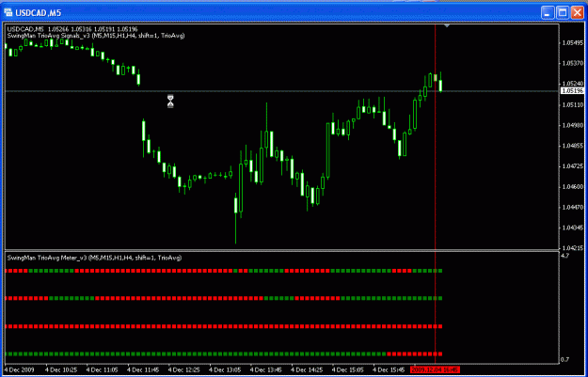Image resolution: width=588 pixels, height=377 pixels.
Task: Click the 1.04725 price scale label
Action: 572,165
